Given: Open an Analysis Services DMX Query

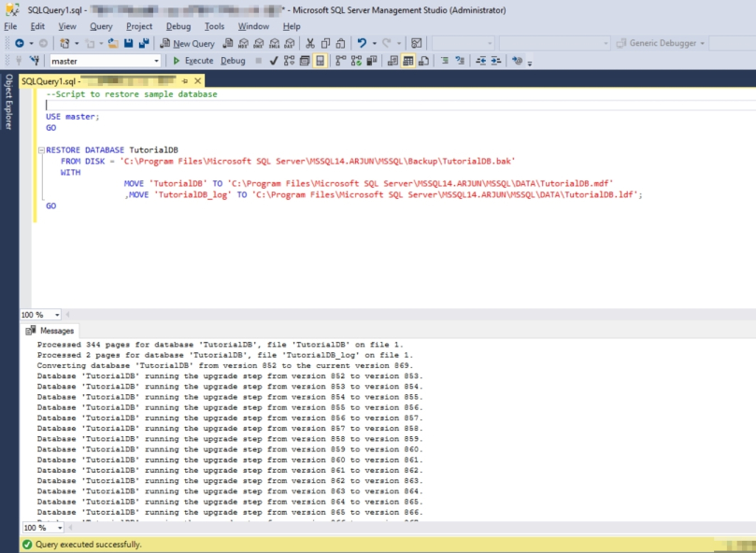Looking at the screenshot, I should point(259,43).
